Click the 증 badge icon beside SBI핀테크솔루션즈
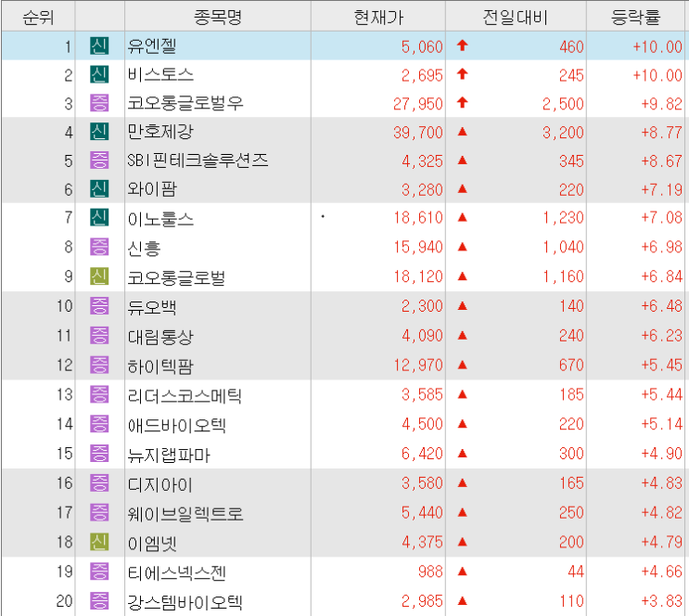 point(99,160)
